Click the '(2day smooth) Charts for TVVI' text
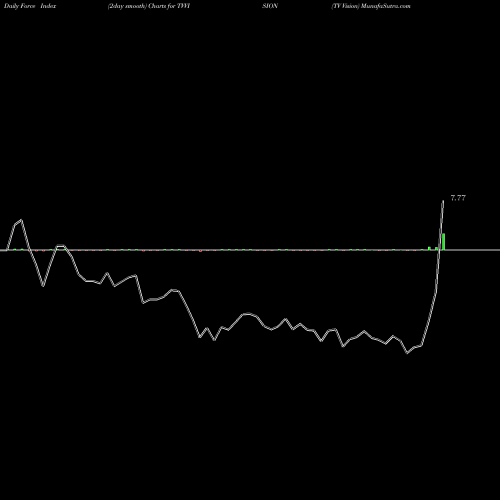500x500 pixels. click(149, 6)
